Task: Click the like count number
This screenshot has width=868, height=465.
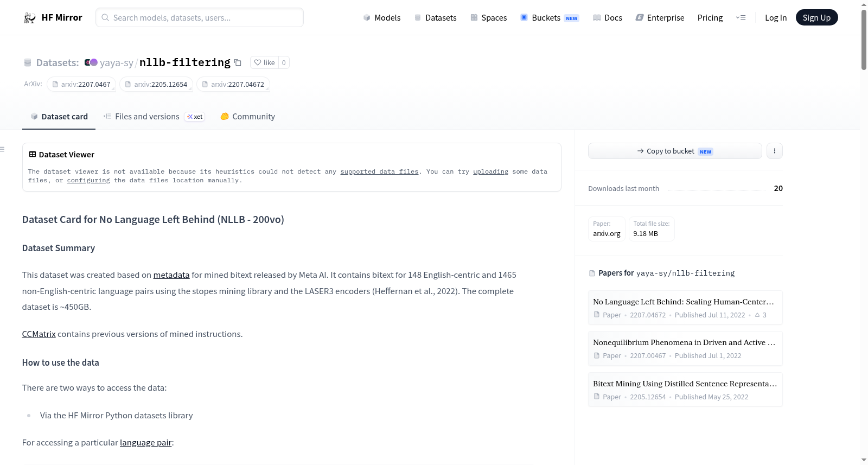Action: (284, 62)
